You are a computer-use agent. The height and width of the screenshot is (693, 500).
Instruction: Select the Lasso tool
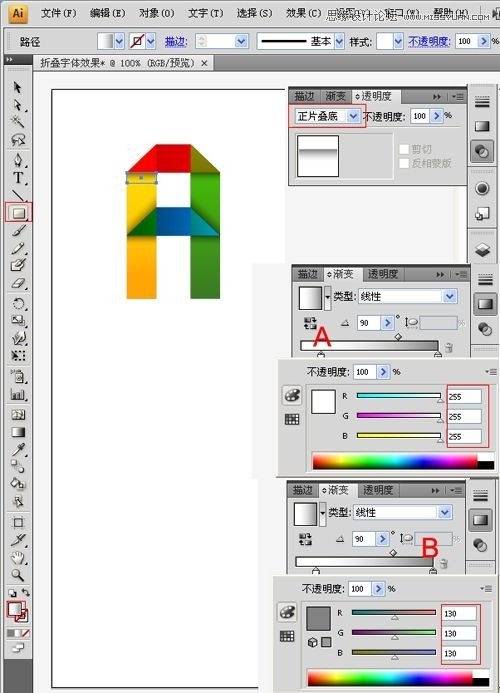coord(18,140)
